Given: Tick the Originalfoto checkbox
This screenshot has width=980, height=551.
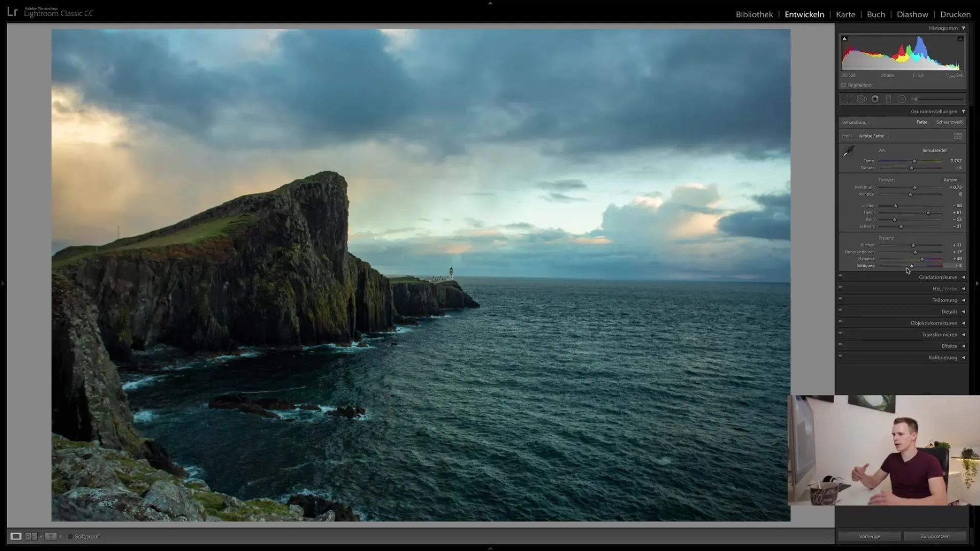Looking at the screenshot, I should (844, 85).
